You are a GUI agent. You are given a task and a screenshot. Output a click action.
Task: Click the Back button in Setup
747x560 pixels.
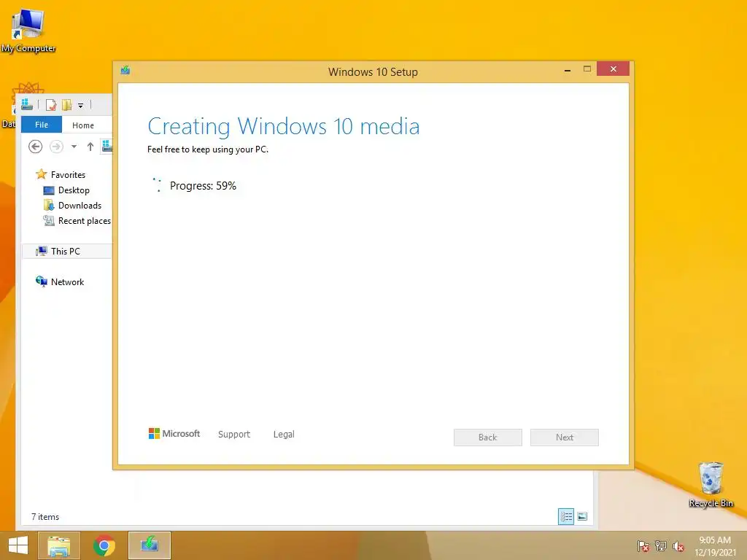point(488,437)
